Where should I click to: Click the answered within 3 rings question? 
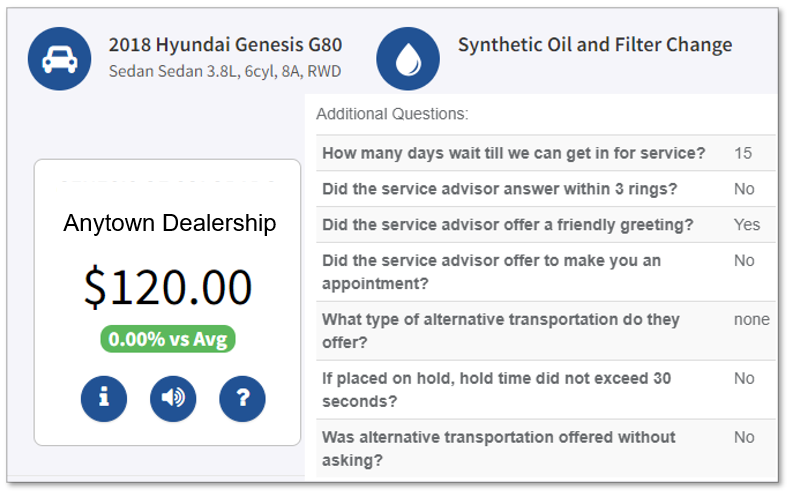coord(500,189)
